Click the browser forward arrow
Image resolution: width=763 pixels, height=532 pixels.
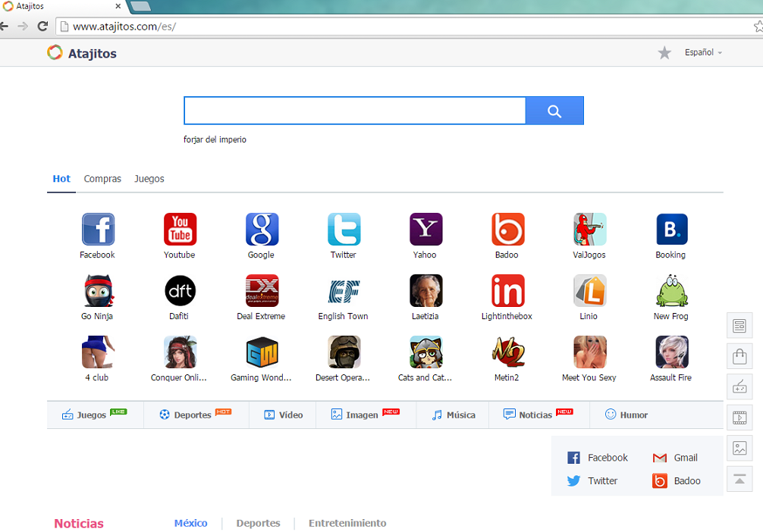click(x=23, y=27)
